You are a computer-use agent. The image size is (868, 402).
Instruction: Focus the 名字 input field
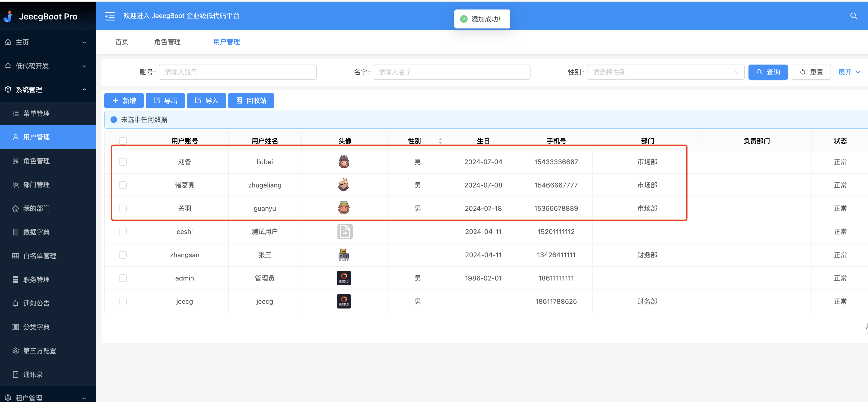[452, 72]
